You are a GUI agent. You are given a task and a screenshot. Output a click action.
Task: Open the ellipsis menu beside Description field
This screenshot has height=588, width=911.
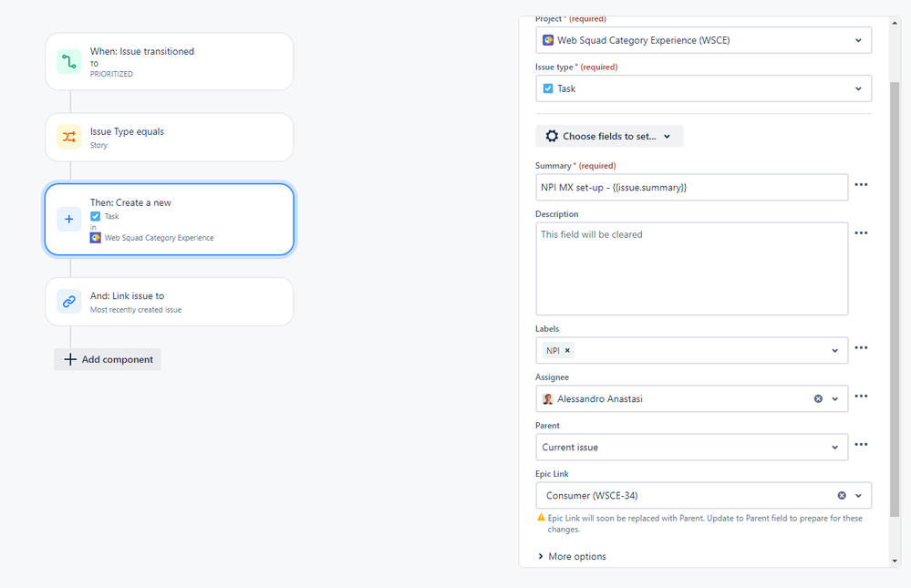coord(861,233)
